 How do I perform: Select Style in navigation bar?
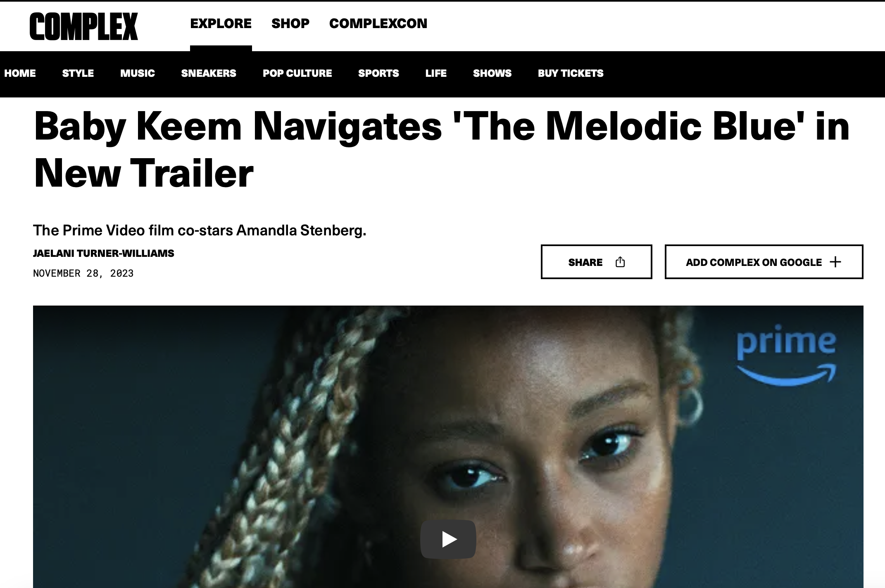click(x=78, y=73)
